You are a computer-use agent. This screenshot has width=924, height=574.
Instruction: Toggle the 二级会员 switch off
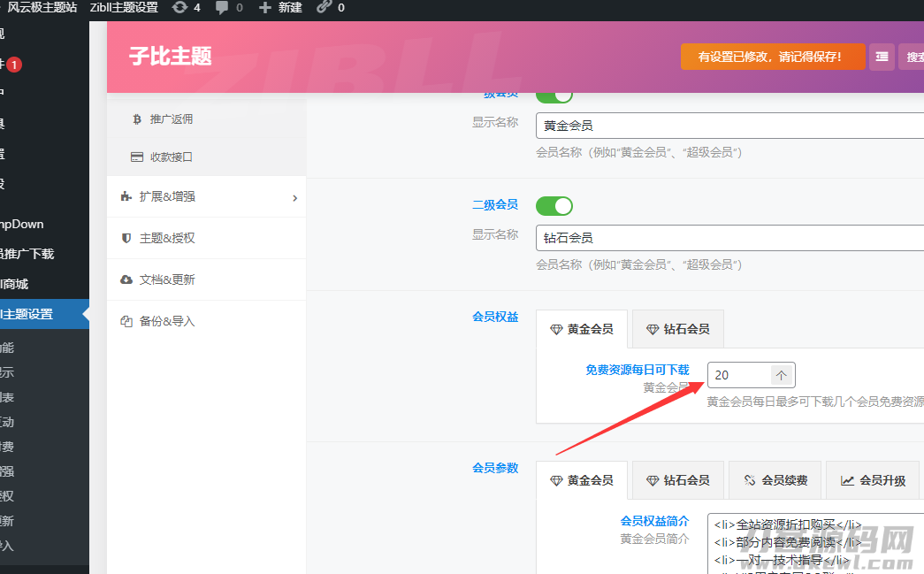tap(554, 205)
